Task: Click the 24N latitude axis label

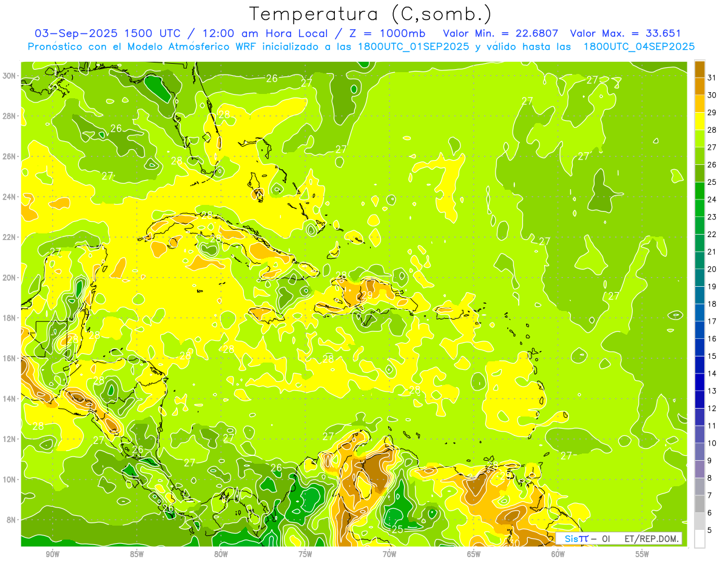Action: [x=10, y=197]
